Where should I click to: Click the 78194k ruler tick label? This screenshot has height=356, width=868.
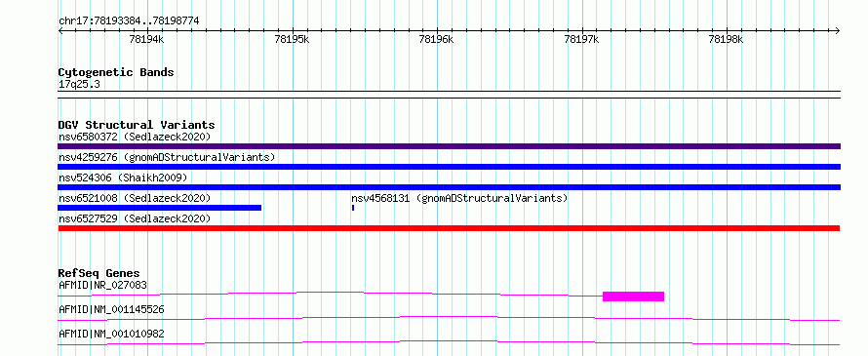click(146, 39)
